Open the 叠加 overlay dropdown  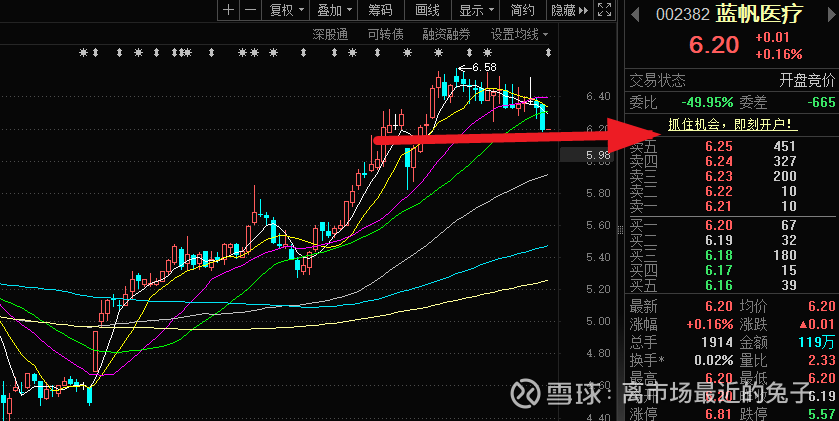pyautogui.click(x=334, y=10)
